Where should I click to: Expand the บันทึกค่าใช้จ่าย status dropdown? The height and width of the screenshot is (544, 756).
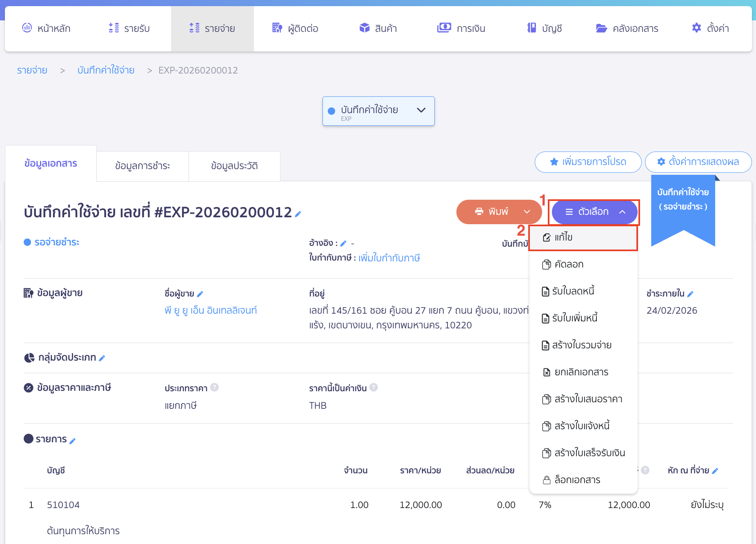point(421,110)
